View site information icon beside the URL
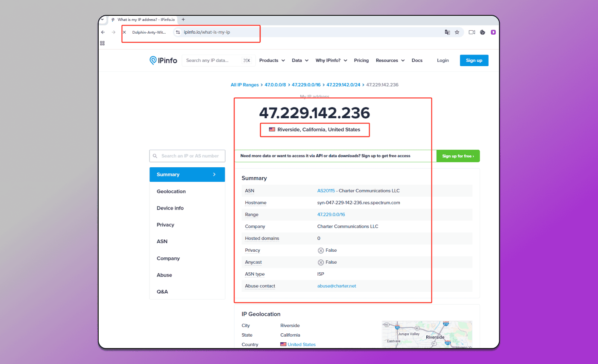Image resolution: width=598 pixels, height=364 pixels. (x=178, y=32)
